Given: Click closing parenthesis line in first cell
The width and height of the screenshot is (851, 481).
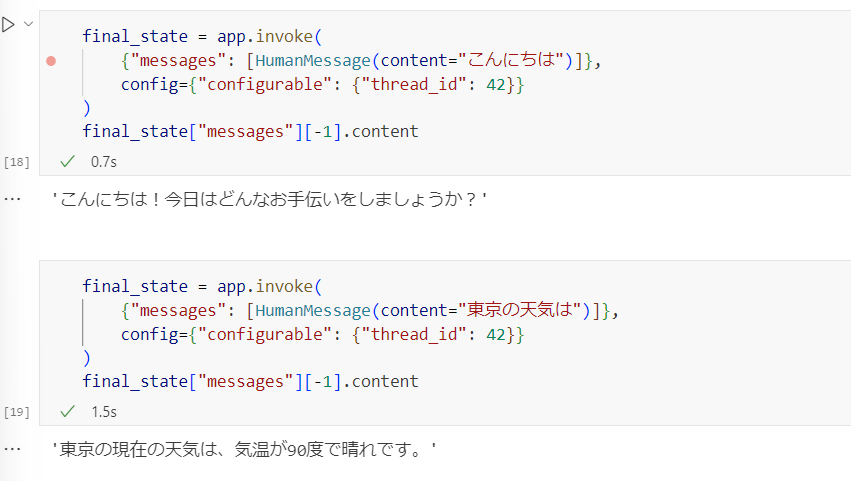Looking at the screenshot, I should (86, 108).
